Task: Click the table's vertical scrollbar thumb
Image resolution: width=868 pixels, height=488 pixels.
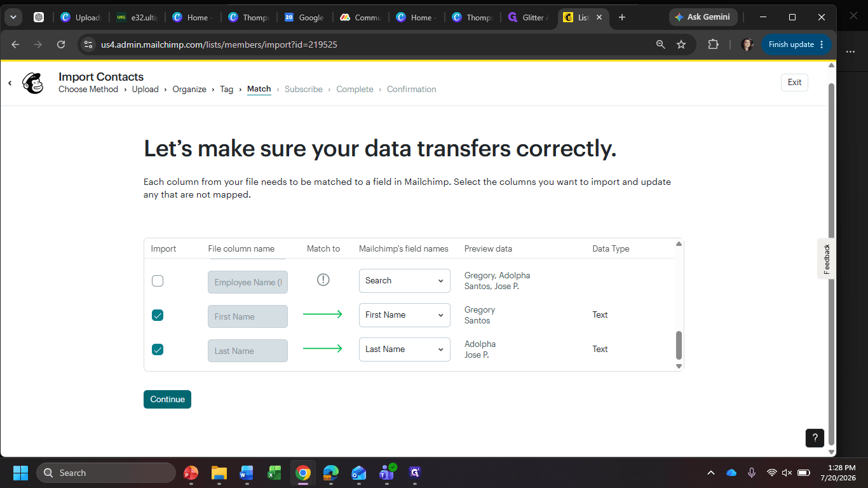Action: click(679, 345)
